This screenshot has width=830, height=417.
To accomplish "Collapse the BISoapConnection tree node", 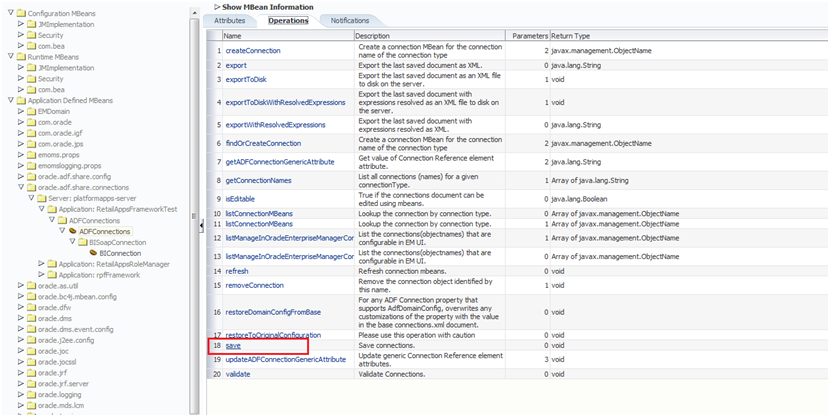I will pos(73,242).
